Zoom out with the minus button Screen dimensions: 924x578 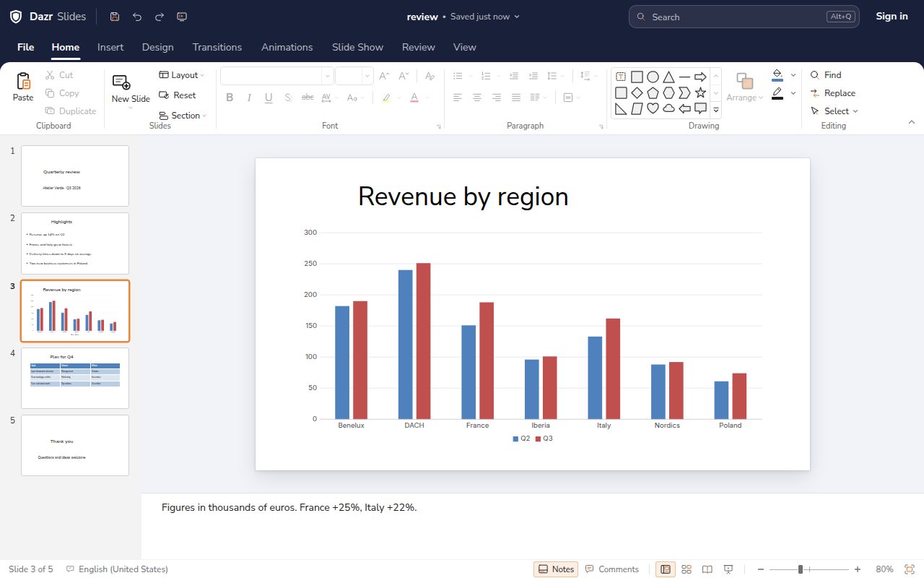(760, 569)
